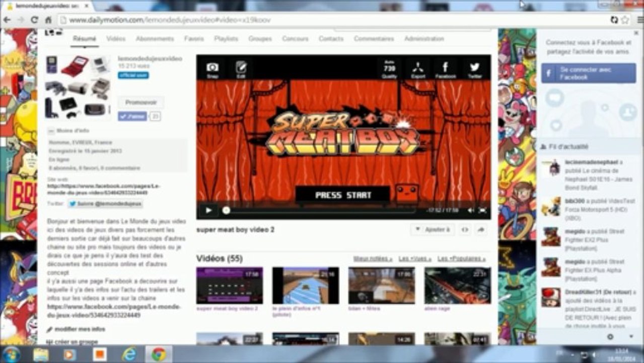
Task: Sort videos by Les +Populaires
Action: point(462,259)
